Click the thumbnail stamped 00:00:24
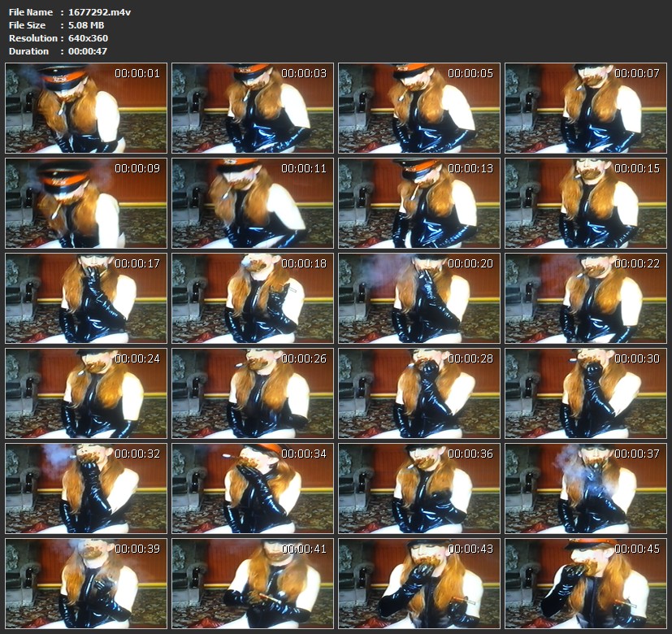The height and width of the screenshot is (634, 672). coord(86,393)
